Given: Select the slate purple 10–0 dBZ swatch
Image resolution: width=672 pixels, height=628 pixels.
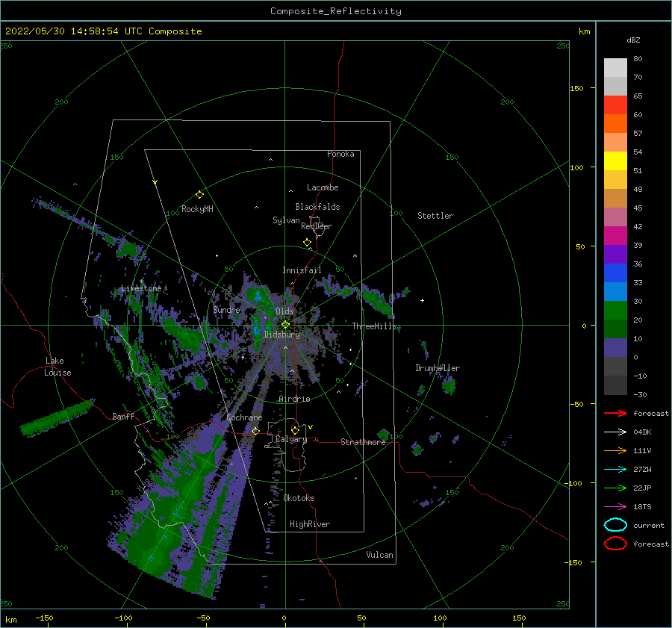Looking at the screenshot, I should (x=615, y=348).
